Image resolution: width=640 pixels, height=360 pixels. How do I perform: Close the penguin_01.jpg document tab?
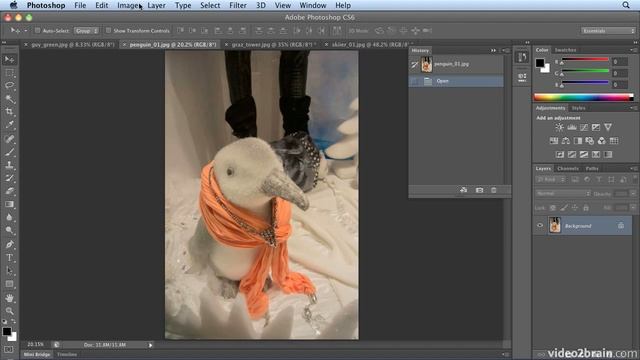click(x=124, y=44)
